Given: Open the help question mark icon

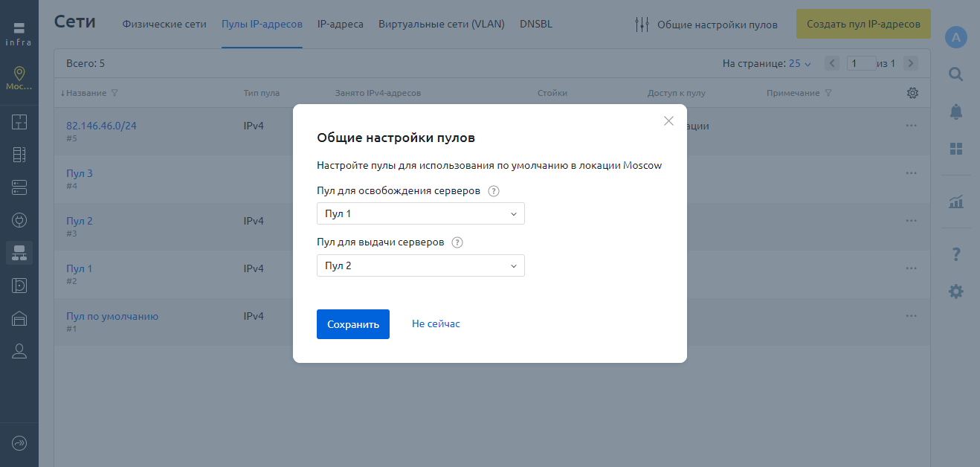Looking at the screenshot, I should coord(956,254).
